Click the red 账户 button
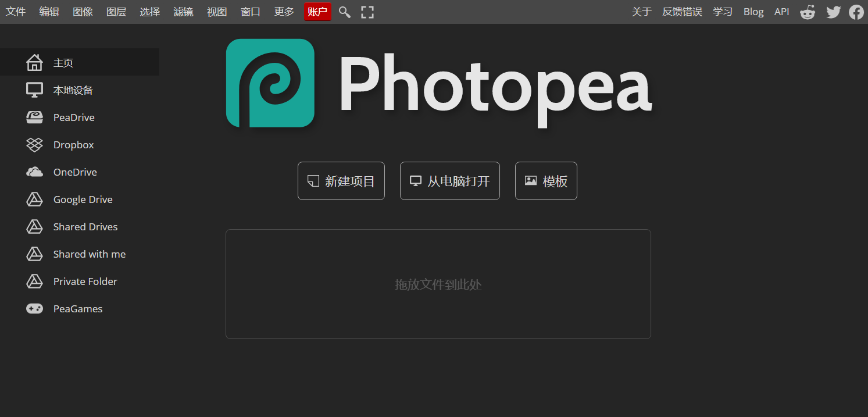 (317, 12)
